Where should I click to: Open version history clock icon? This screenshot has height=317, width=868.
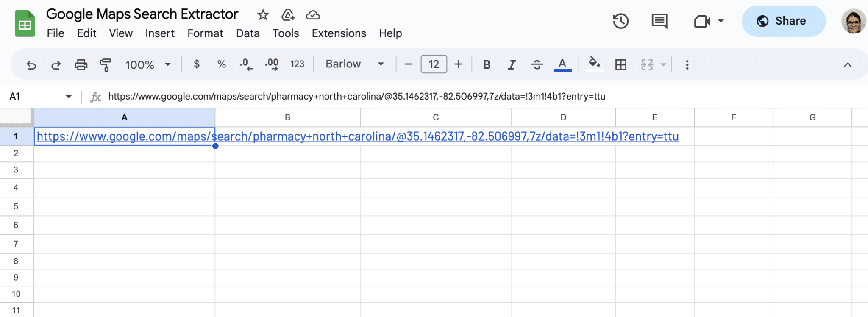click(620, 21)
